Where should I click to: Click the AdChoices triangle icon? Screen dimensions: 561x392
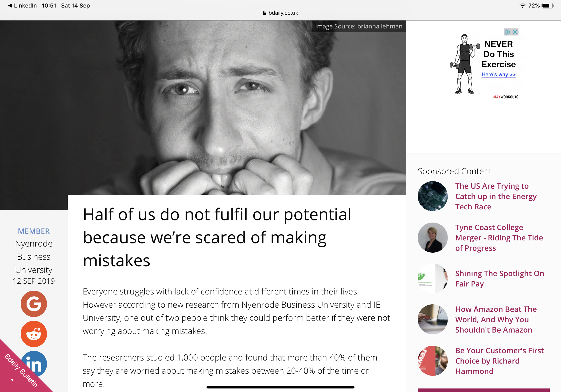(x=507, y=32)
